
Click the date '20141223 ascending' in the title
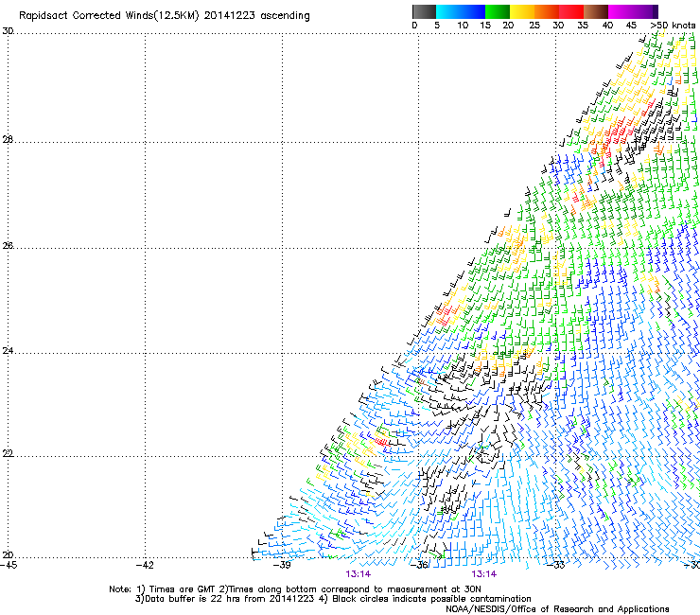coord(256,16)
